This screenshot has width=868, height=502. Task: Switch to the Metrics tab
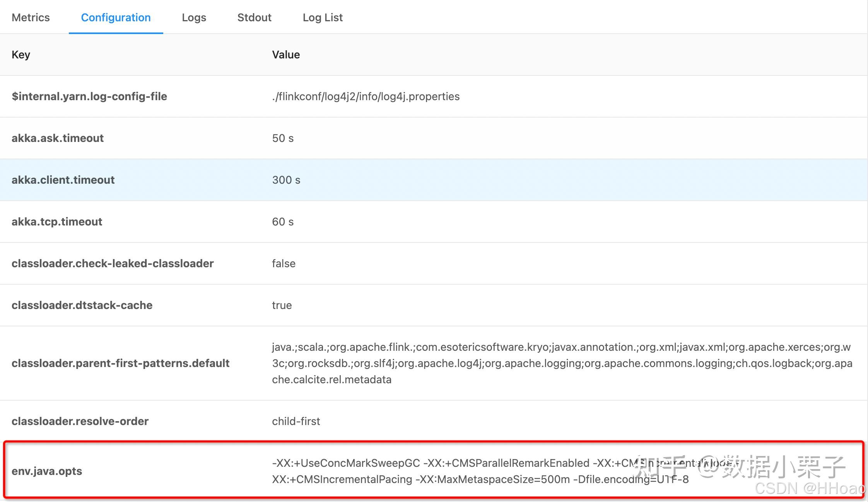coord(31,17)
